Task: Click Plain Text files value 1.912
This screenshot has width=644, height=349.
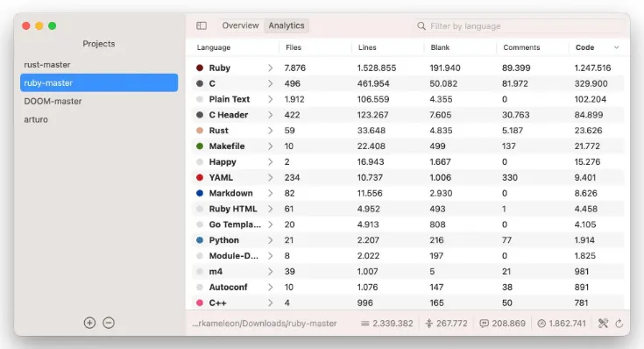Action: pyautogui.click(x=294, y=99)
